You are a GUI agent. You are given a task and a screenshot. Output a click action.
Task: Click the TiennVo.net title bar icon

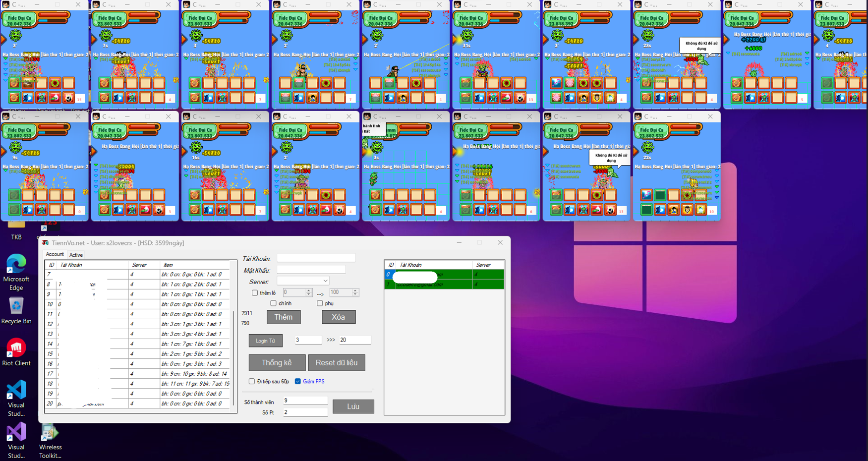tap(45, 243)
